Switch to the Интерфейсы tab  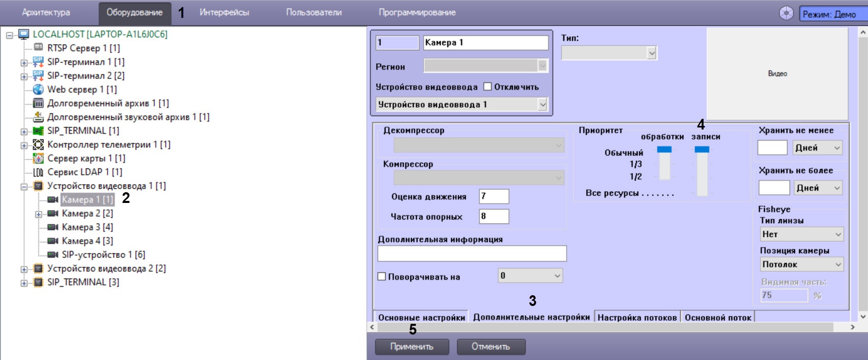[225, 12]
